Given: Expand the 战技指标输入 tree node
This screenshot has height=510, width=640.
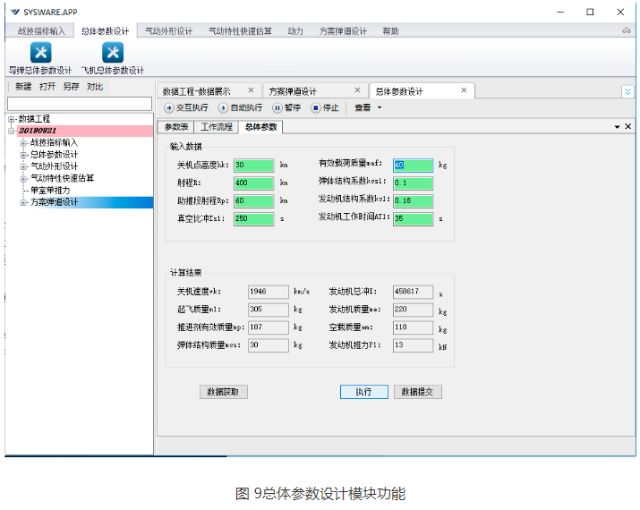Looking at the screenshot, I should (23, 143).
